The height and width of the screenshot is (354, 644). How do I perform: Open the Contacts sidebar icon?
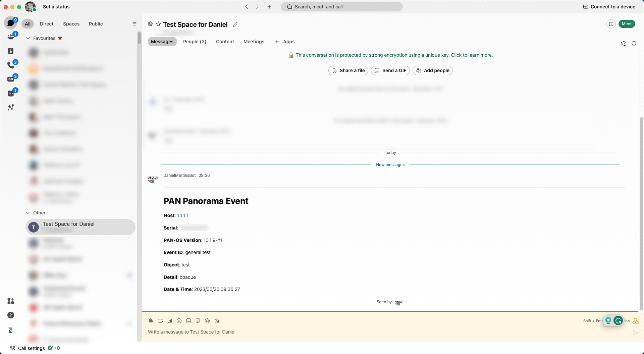(11, 51)
